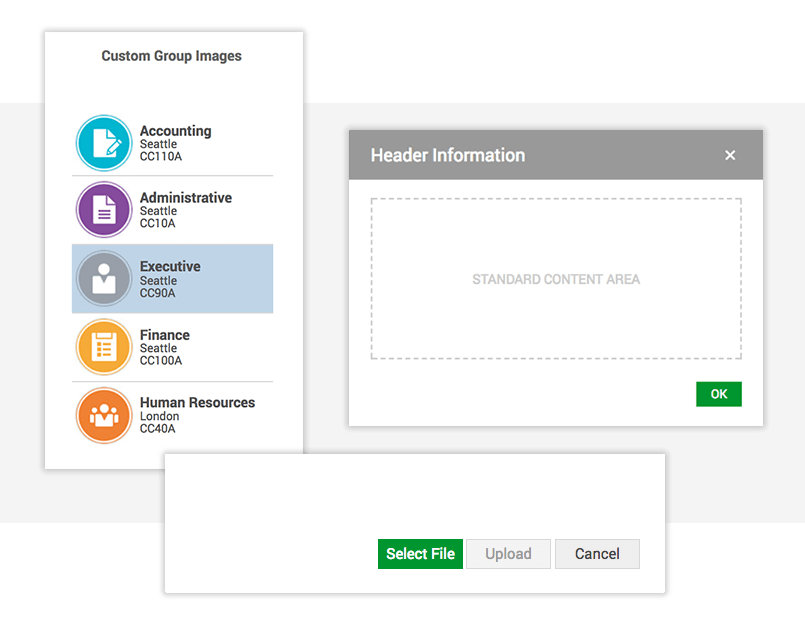Click the green Select File button
This screenshot has height=624, width=805.
tap(420, 554)
